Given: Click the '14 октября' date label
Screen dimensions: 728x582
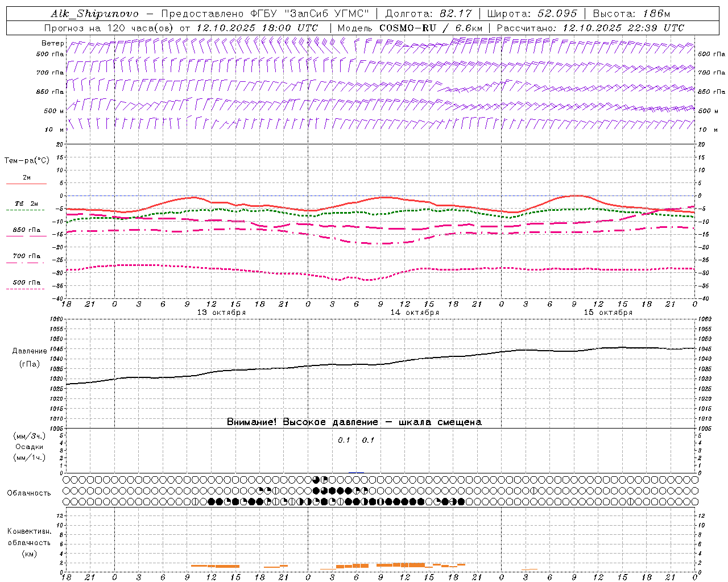Looking at the screenshot, I should tap(415, 313).
